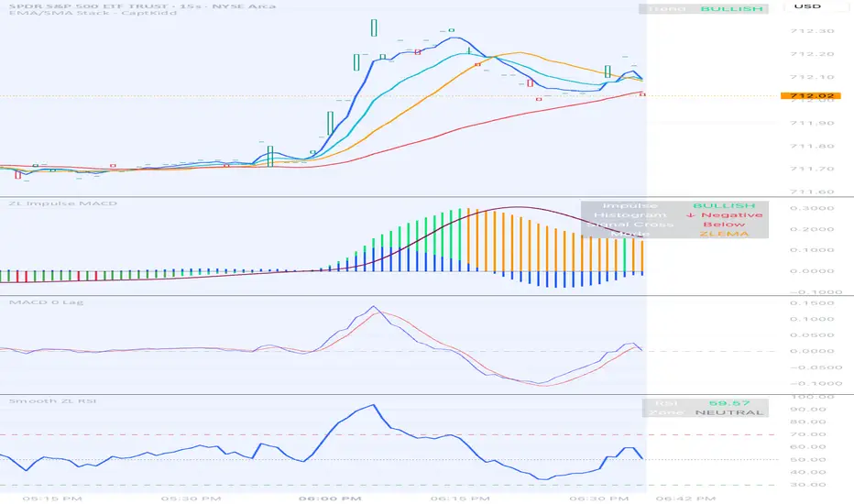Click the 0.3000 axis label
This screenshot has height=504, width=854.
pyautogui.click(x=812, y=208)
